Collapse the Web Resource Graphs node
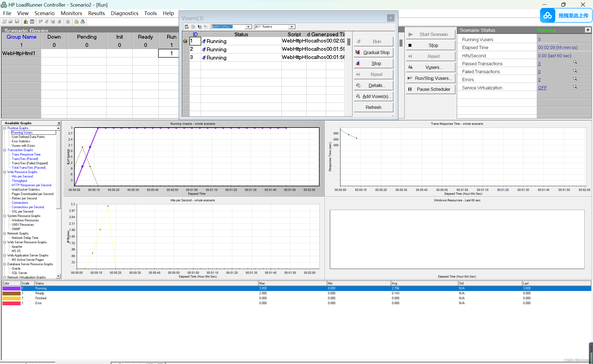This screenshot has width=593, height=364. [x=5, y=172]
